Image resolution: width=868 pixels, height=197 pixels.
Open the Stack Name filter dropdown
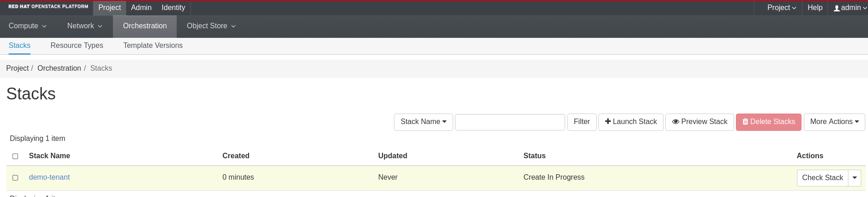point(423,122)
